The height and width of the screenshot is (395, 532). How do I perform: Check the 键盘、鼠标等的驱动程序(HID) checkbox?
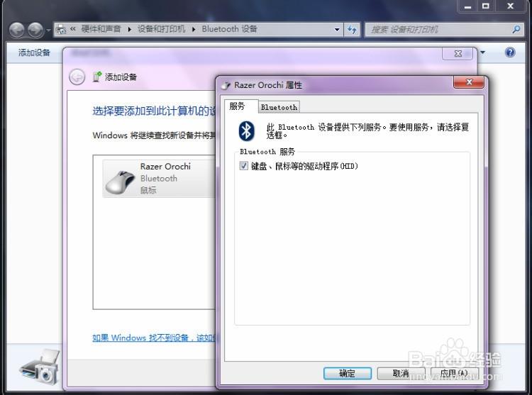pyautogui.click(x=243, y=166)
